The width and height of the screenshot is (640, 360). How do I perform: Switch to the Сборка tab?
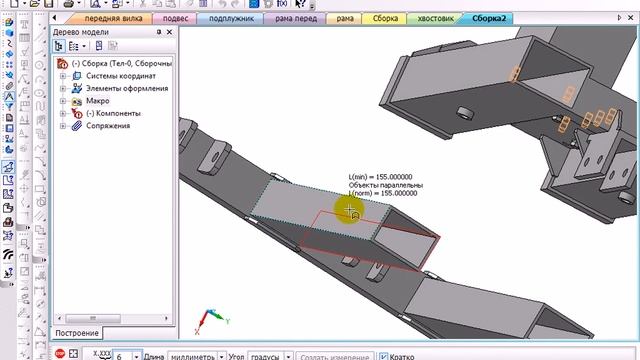385,18
